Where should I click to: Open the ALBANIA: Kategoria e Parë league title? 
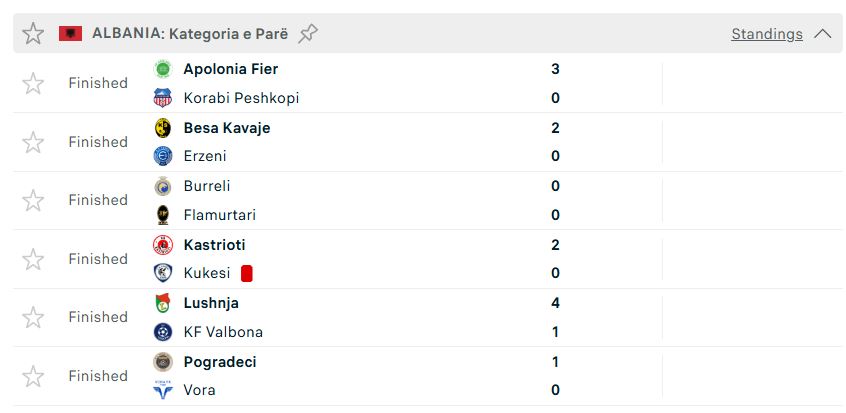click(190, 34)
